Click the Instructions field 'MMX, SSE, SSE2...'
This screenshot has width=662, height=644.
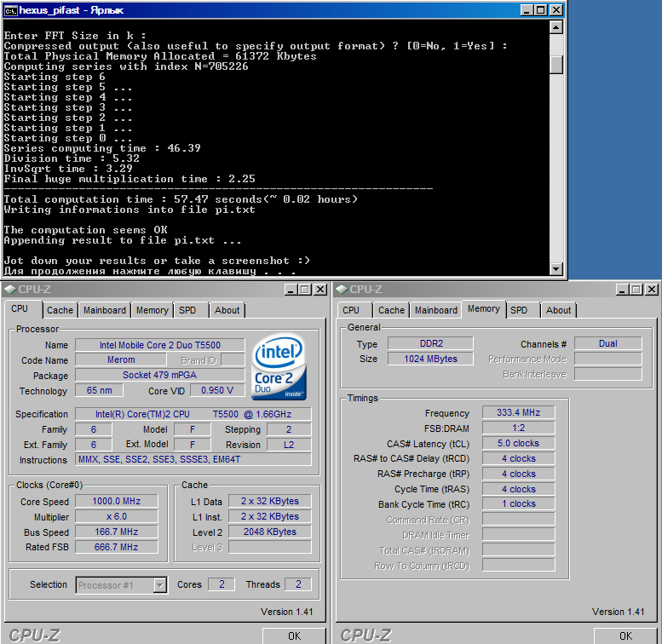(x=193, y=459)
